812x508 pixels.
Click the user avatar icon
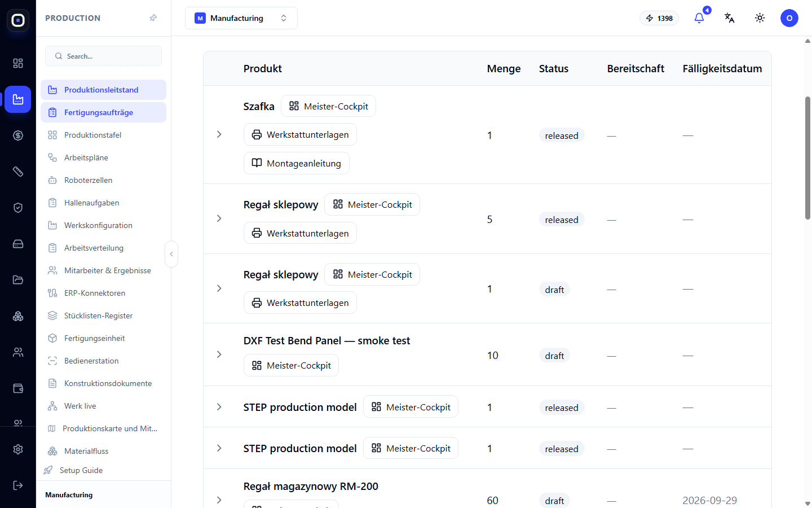789,18
